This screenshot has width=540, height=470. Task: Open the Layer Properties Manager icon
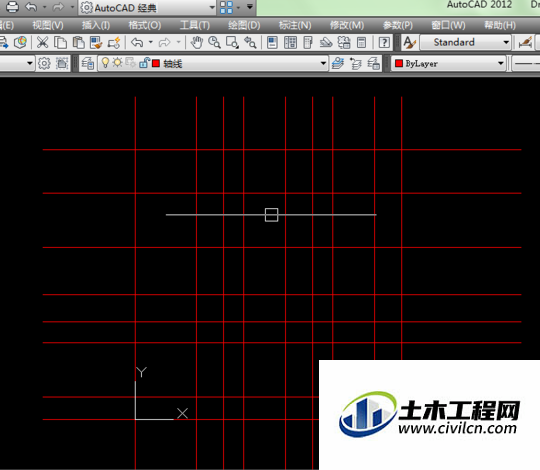tap(87, 63)
